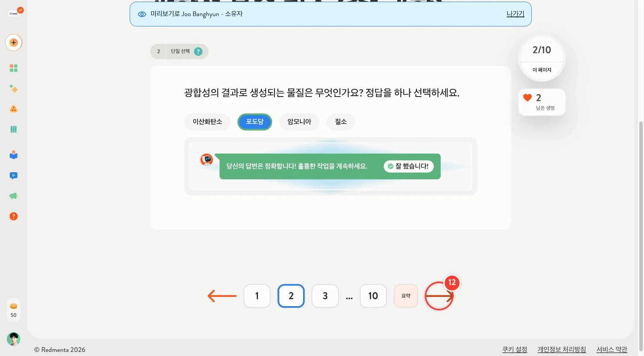This screenshot has width=644, height=356.
Task: Go to page 1 in pagination
Action: click(257, 296)
